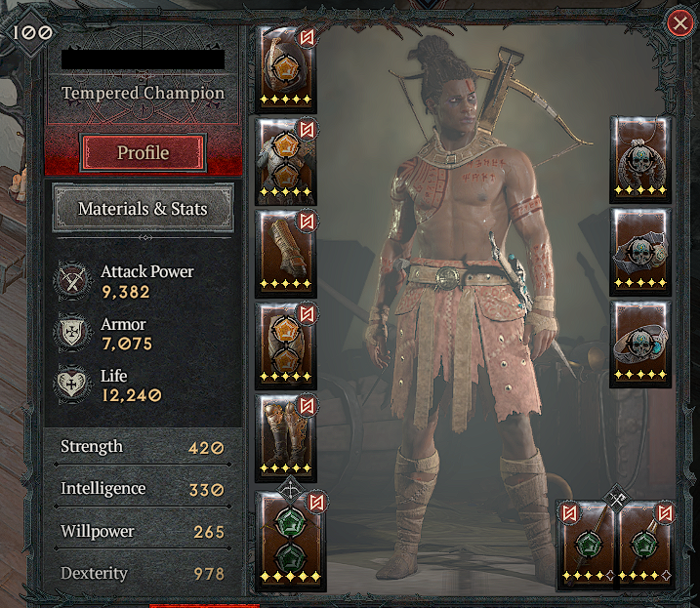The height and width of the screenshot is (608, 700).
Task: Click the skull amulet slot
Action: click(x=640, y=159)
